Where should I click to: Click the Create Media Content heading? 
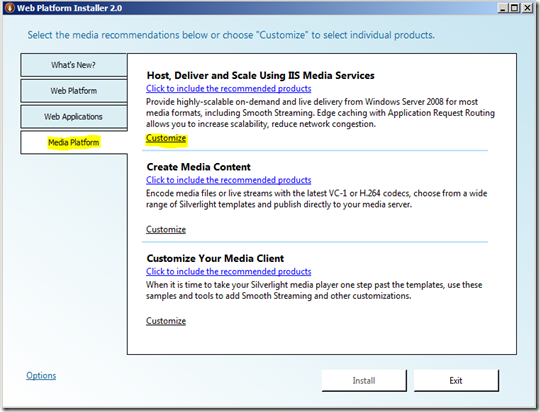[198, 167]
